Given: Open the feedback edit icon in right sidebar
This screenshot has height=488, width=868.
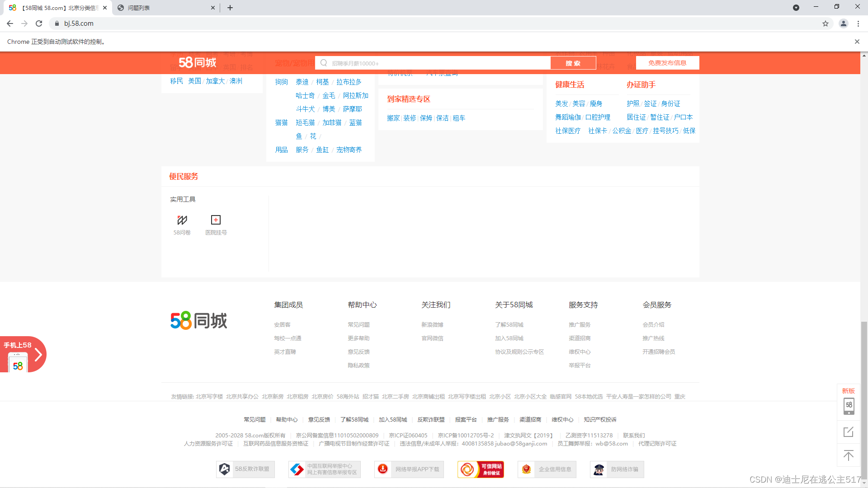Looking at the screenshot, I should pyautogui.click(x=849, y=432).
